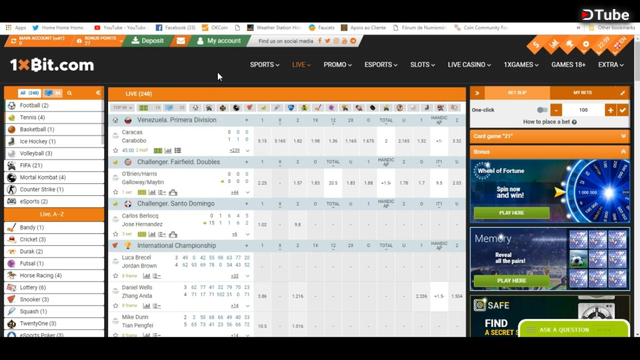
Task: Expand the Caracas match markets chevron
Action: [247, 151]
